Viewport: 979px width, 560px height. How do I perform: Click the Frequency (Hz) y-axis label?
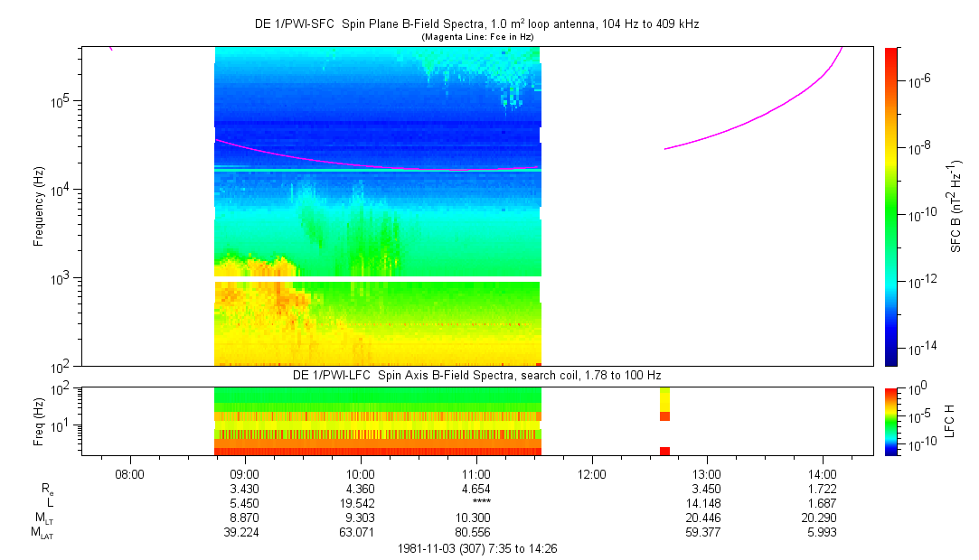(x=39, y=206)
